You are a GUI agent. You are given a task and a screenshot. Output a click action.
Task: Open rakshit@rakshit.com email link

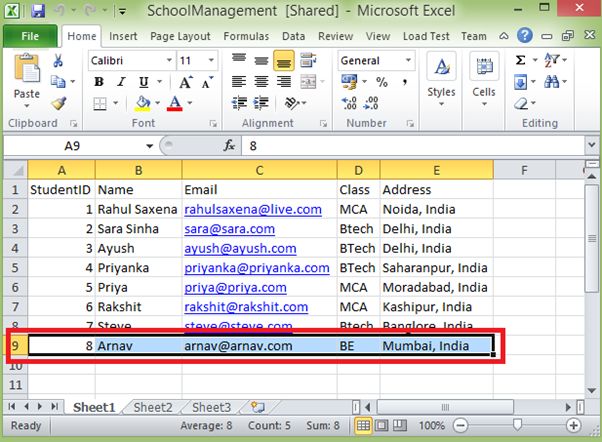246,307
